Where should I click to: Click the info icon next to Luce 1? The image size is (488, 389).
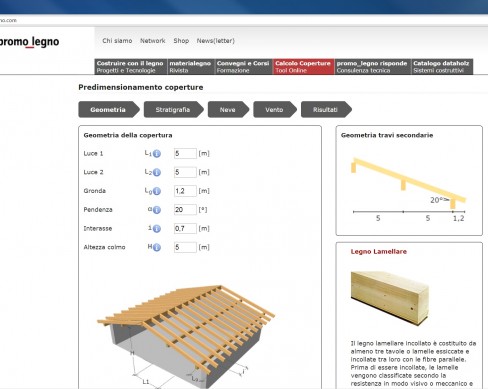157,154
